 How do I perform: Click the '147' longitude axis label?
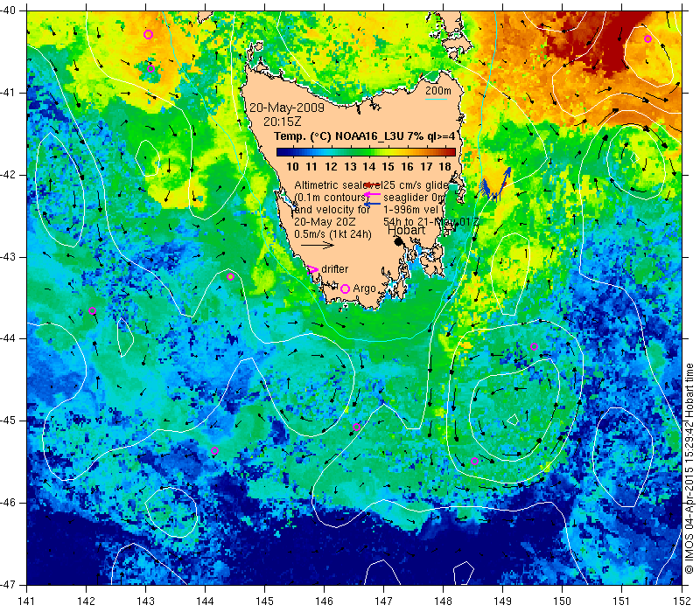[384, 601]
